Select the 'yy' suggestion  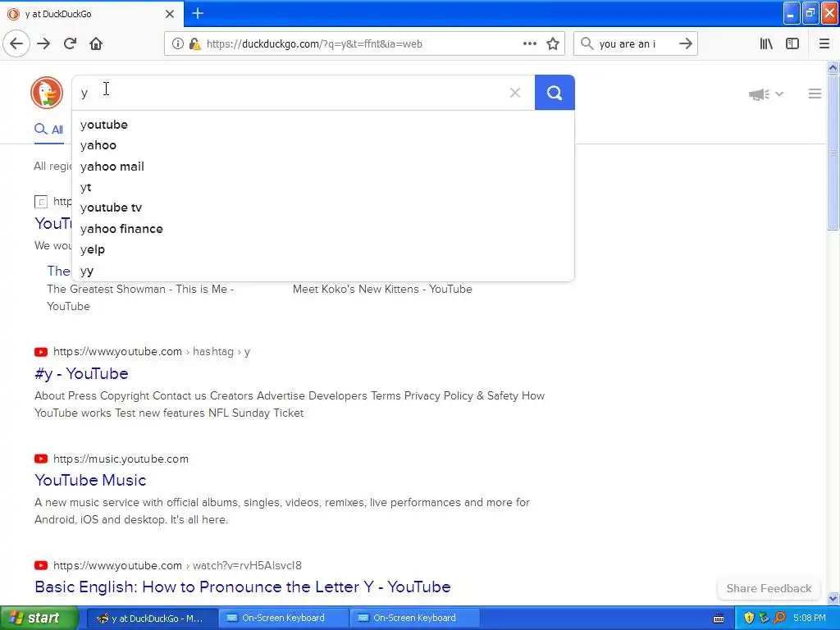(x=323, y=271)
